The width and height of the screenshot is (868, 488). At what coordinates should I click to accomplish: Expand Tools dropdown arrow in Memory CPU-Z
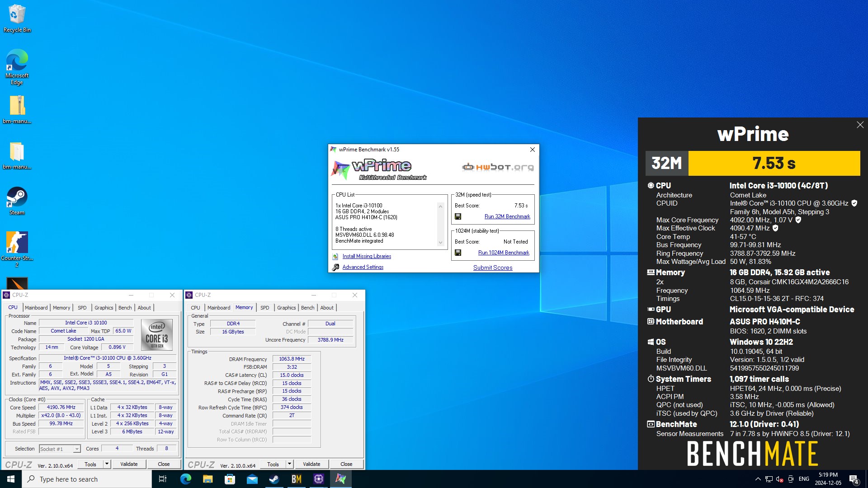pos(289,464)
